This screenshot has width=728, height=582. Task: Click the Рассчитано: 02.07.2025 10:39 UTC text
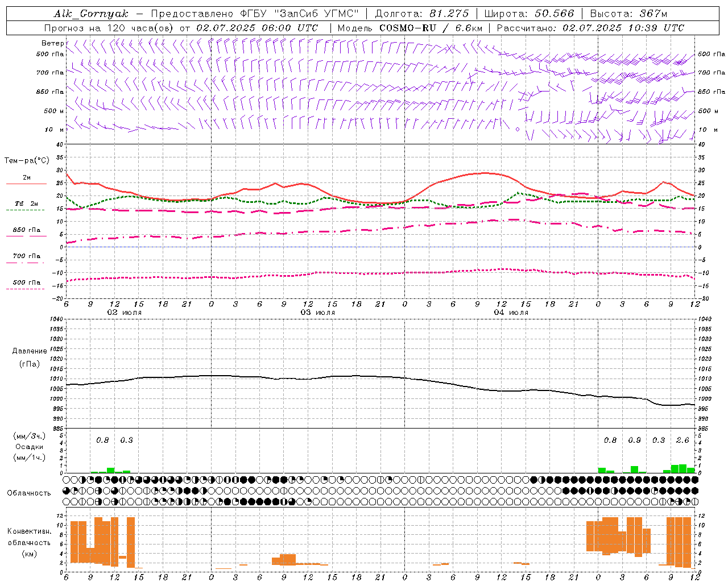pos(590,28)
